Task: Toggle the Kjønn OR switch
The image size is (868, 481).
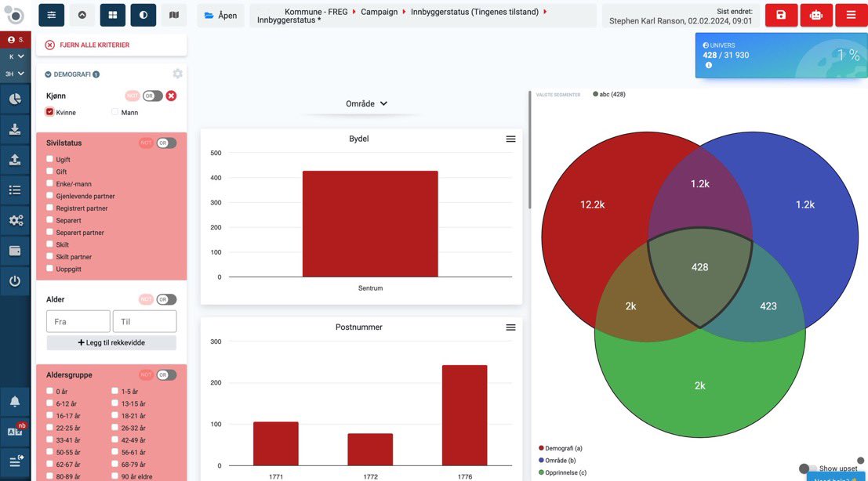Action: tap(152, 96)
